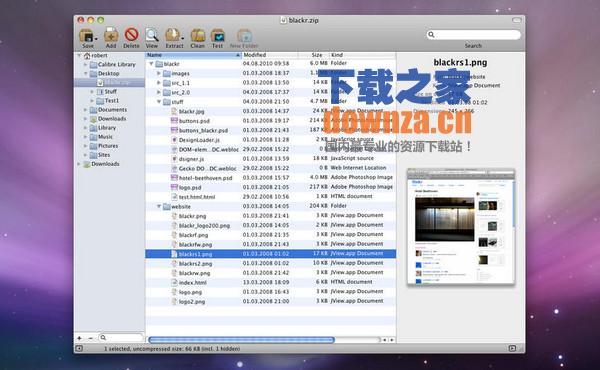
Task: Click the search magnifier icon in toolbar
Action: pyautogui.click(x=431, y=35)
